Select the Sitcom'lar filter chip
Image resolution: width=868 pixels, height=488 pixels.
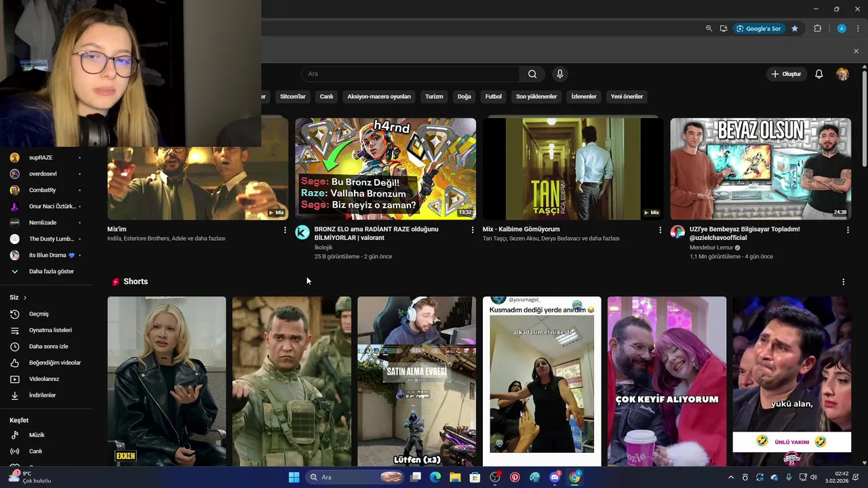click(x=293, y=96)
